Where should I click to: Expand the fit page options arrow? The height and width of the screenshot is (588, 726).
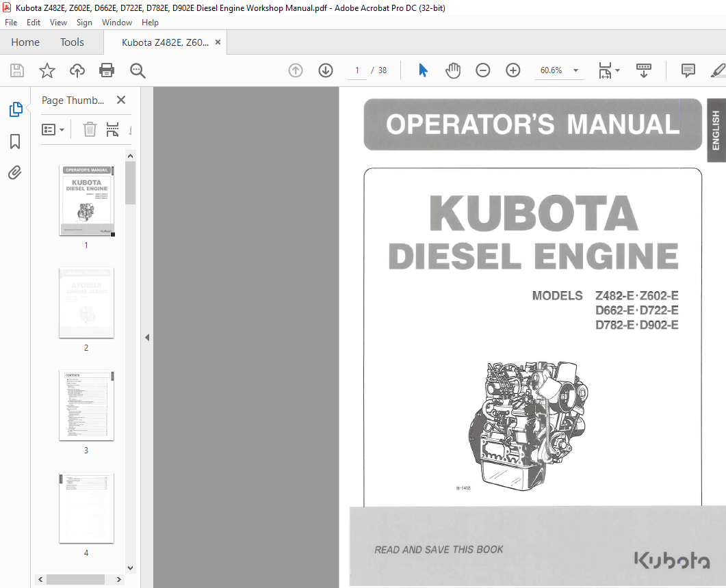point(618,70)
